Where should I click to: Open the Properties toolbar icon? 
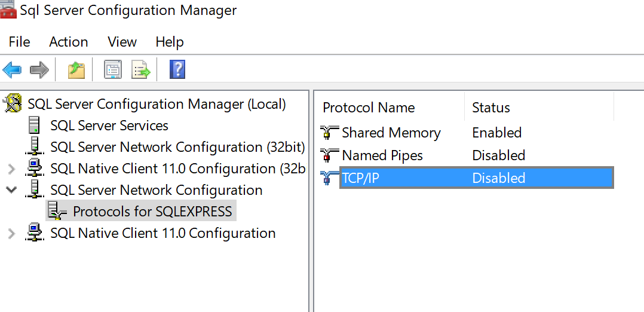pos(112,69)
